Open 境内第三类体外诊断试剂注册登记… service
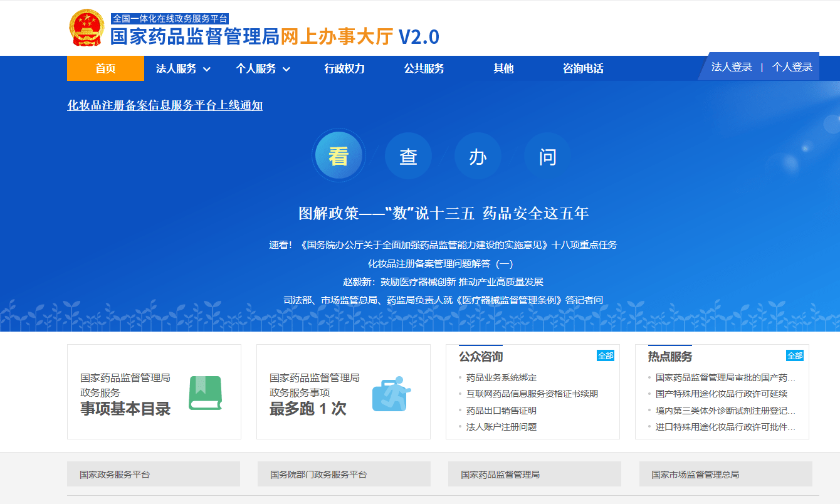Screen dimensions: 840x504 pos(725,411)
